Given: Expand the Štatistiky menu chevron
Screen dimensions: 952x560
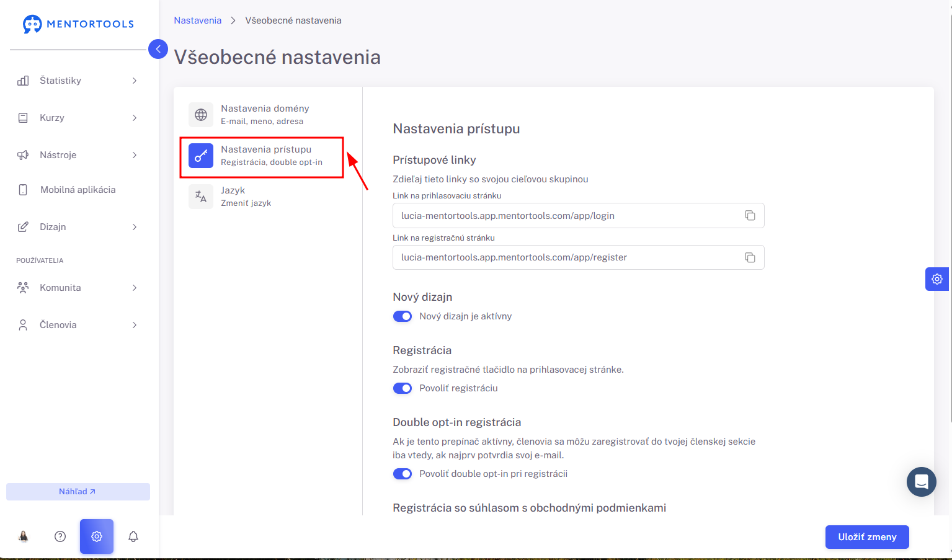Looking at the screenshot, I should tap(135, 81).
